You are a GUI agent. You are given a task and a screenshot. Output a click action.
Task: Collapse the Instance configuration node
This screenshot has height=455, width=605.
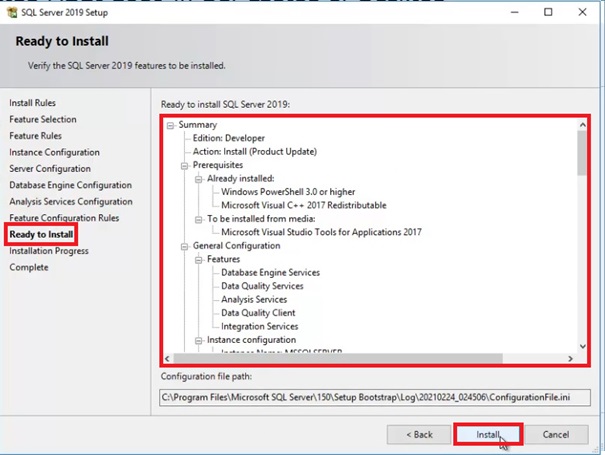[x=198, y=341]
